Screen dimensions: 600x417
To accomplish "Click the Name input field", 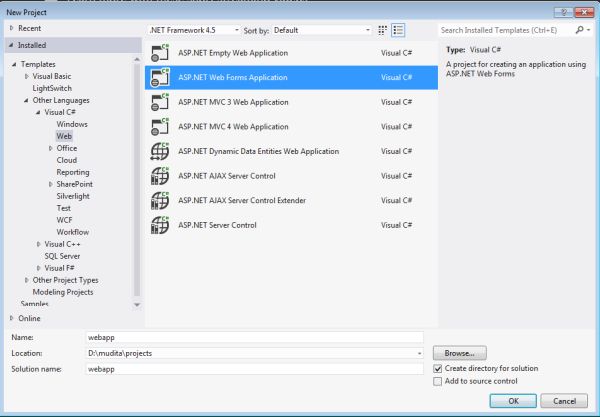I will 254,337.
